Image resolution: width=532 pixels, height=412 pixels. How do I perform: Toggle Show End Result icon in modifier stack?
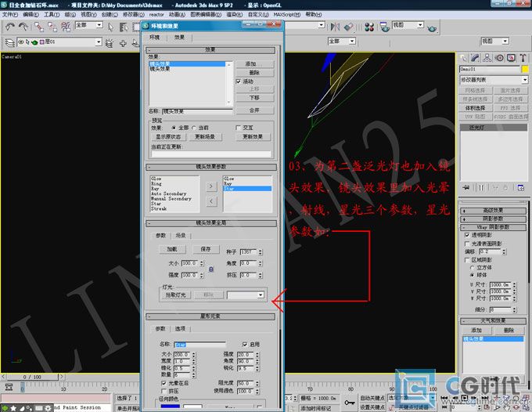481,187
